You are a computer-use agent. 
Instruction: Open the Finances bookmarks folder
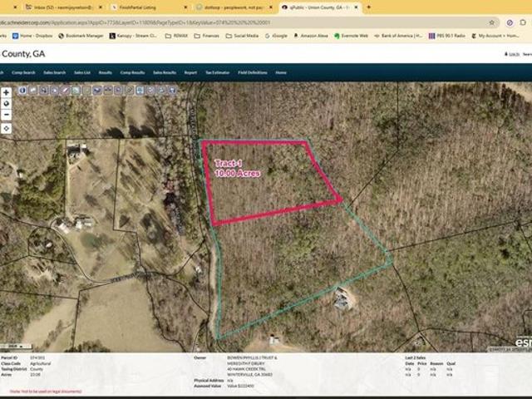click(207, 36)
